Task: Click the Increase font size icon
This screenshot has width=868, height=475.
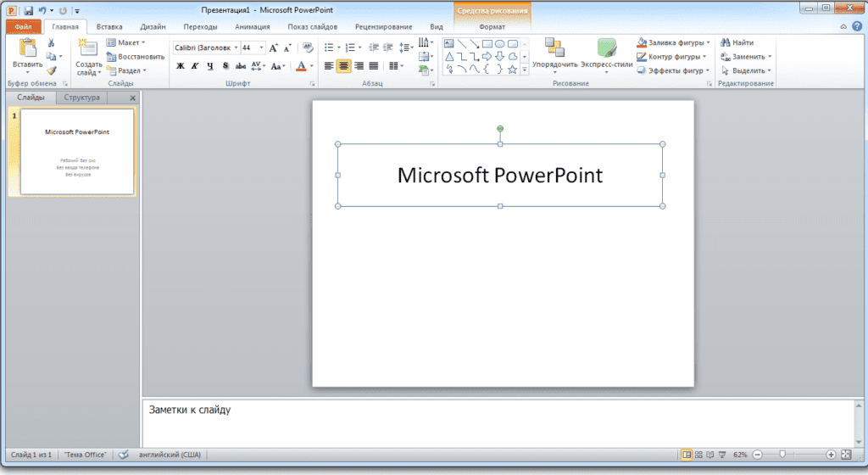Action: pyautogui.click(x=274, y=48)
